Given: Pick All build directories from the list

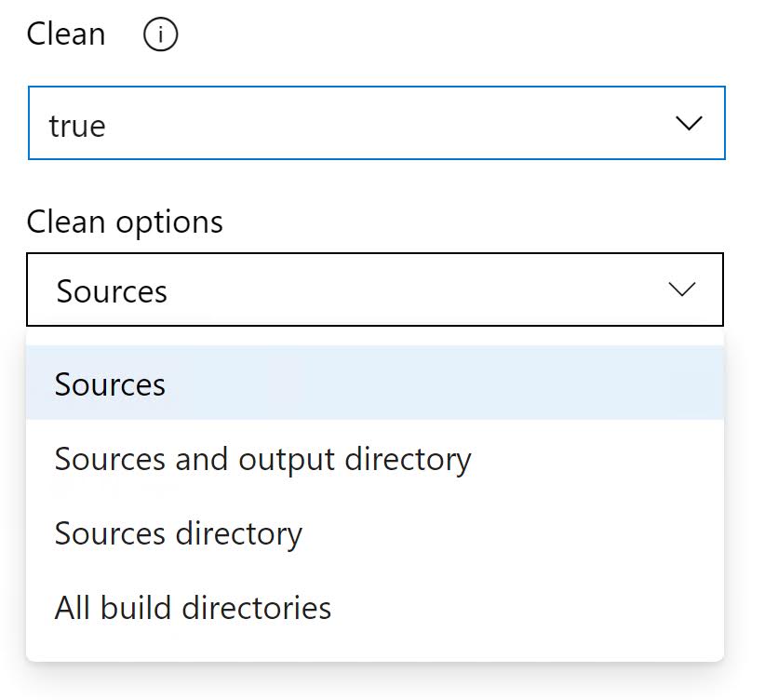Looking at the screenshot, I should (x=193, y=608).
